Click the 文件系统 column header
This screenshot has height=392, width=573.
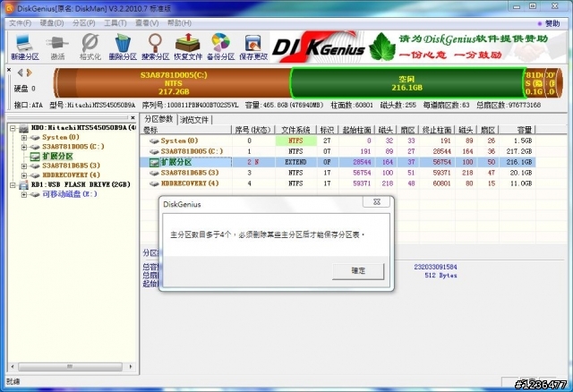click(295, 130)
